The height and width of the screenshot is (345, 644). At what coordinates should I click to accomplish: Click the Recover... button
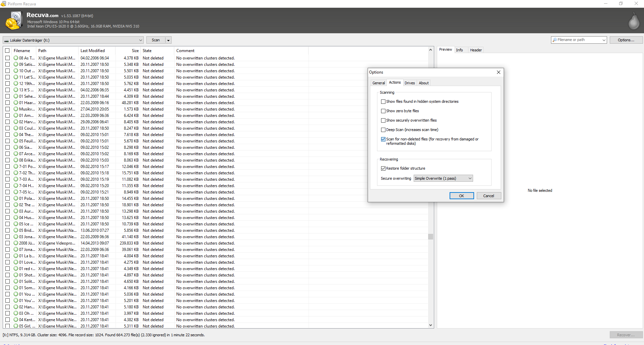point(626,335)
